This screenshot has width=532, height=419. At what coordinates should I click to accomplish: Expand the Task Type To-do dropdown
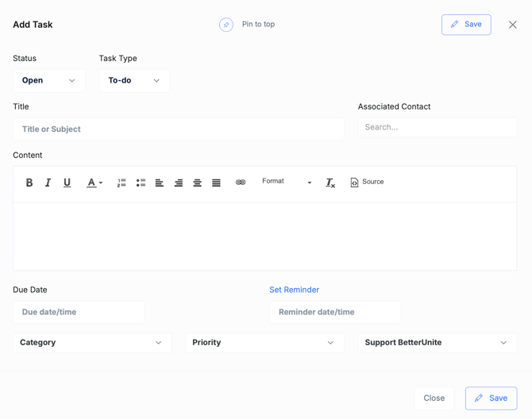pos(134,80)
